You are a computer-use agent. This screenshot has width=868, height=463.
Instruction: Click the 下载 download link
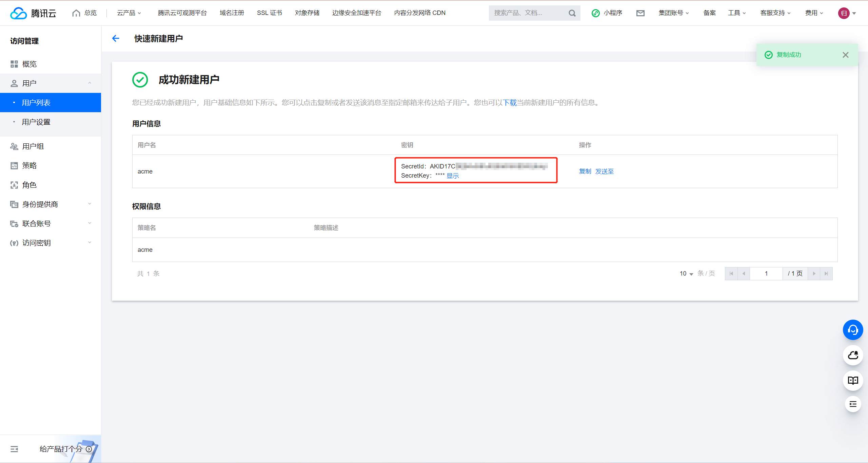point(510,103)
